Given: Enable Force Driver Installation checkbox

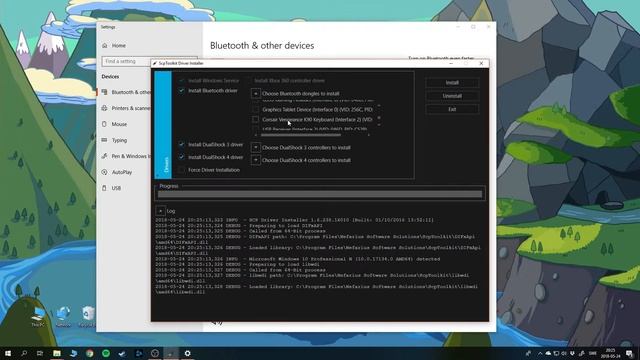Looking at the screenshot, I should click(x=181, y=170).
